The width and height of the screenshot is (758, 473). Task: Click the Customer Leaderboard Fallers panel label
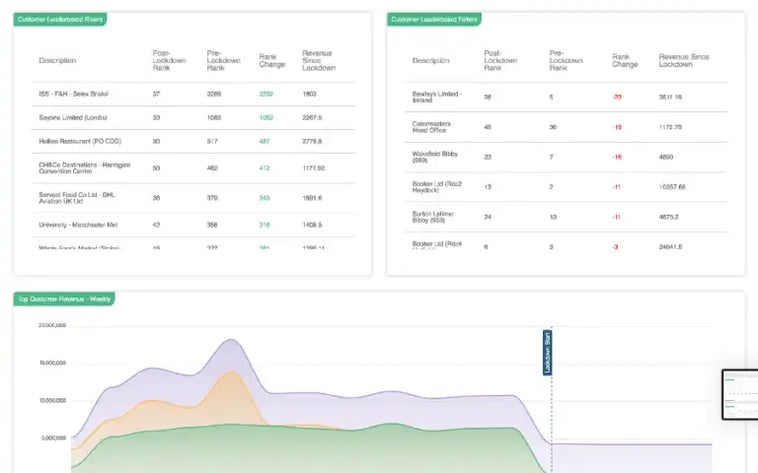coord(433,19)
